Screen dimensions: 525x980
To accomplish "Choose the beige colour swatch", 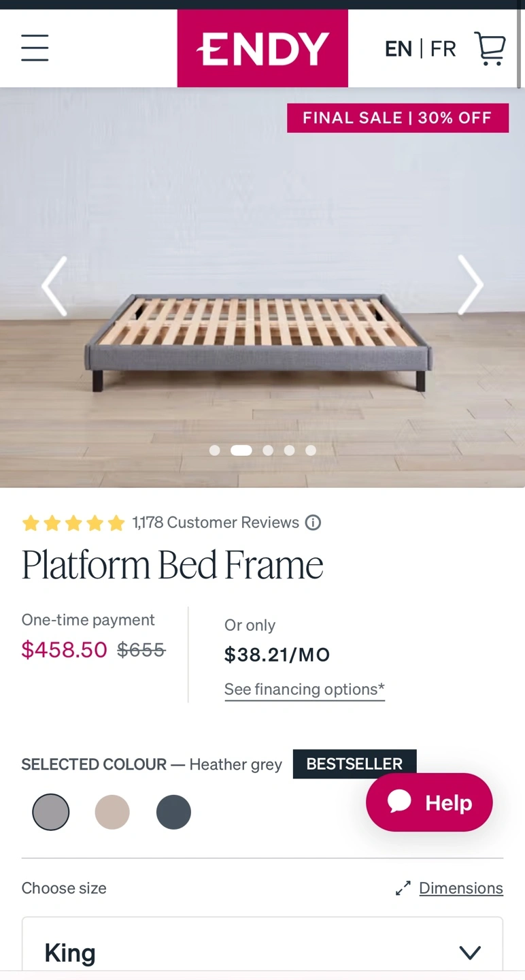I will pyautogui.click(x=112, y=812).
